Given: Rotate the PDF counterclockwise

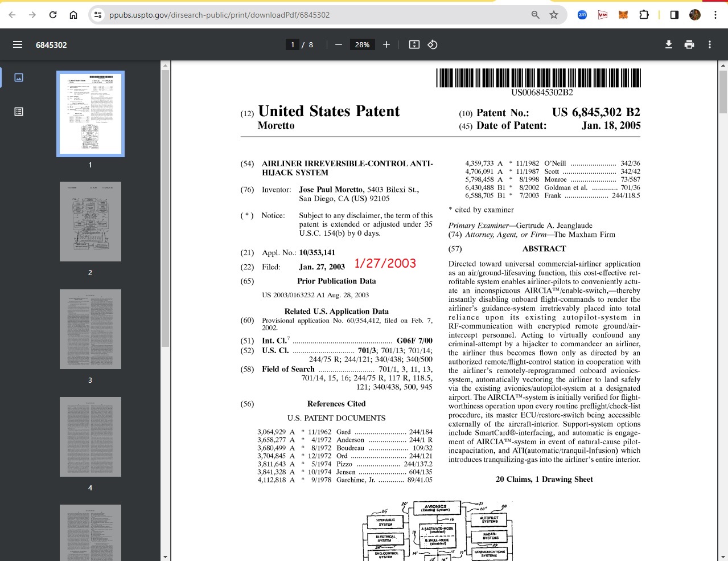Looking at the screenshot, I should [x=433, y=44].
